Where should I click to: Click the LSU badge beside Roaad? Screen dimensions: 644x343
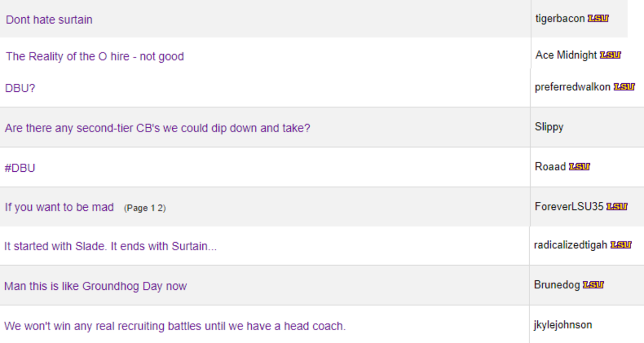[x=579, y=167]
